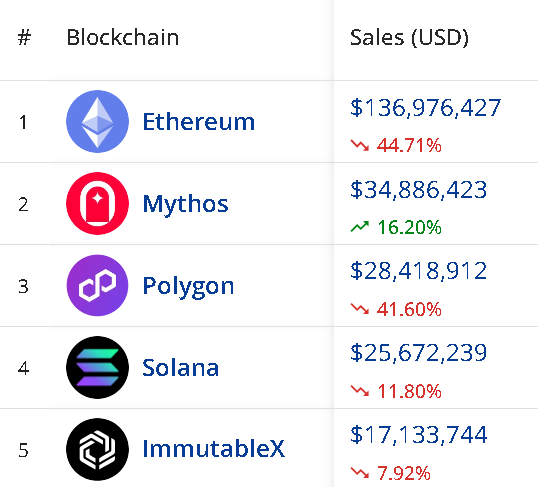Image resolution: width=538 pixels, height=487 pixels.
Task: Click the Solana striped logo icon
Action: [x=97, y=367]
